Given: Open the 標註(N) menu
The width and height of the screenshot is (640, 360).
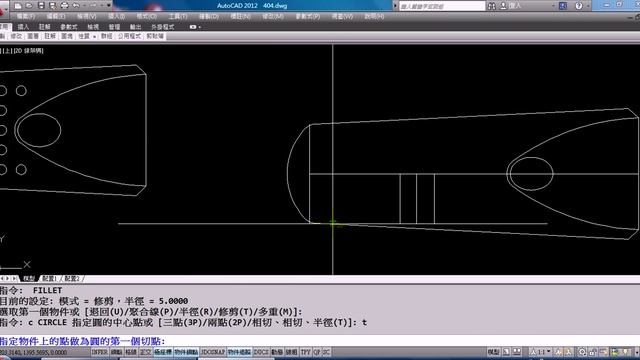Looking at the screenshot, I should (241, 16).
